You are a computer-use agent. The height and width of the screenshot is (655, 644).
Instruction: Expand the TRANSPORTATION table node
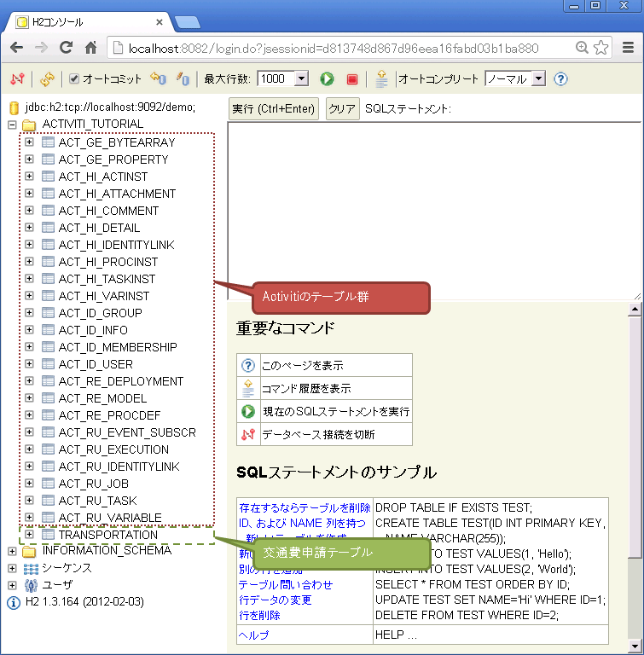coord(29,534)
